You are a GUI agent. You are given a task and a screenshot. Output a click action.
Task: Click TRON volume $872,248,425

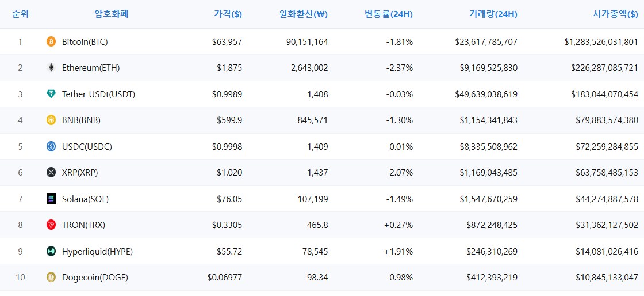click(492, 225)
